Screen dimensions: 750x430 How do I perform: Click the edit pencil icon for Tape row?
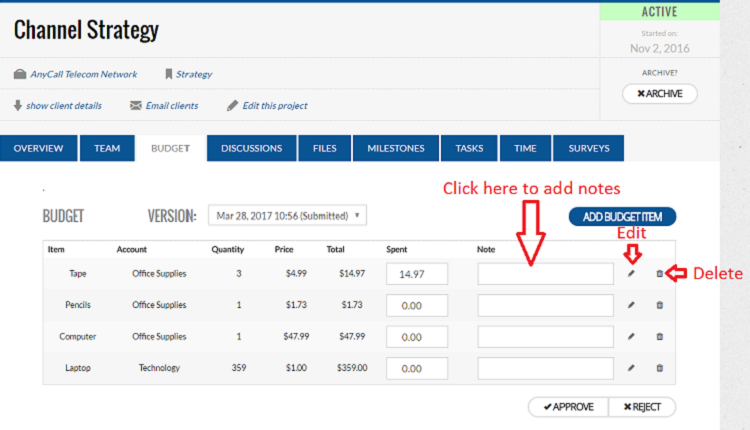(x=631, y=273)
